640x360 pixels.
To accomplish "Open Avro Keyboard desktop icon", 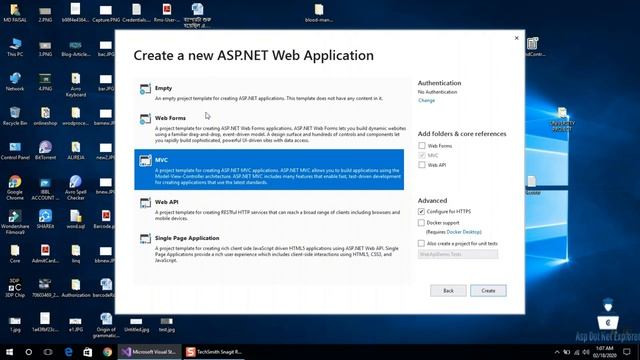I will click(76, 84).
